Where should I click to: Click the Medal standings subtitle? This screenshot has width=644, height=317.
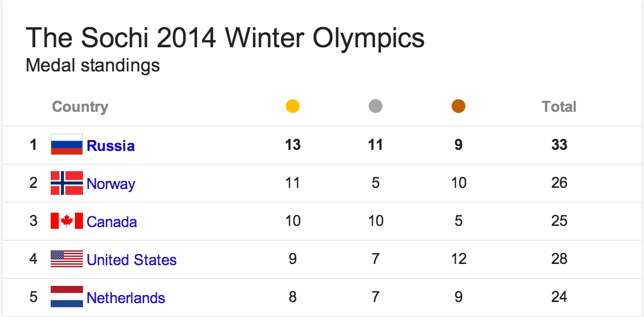click(93, 65)
